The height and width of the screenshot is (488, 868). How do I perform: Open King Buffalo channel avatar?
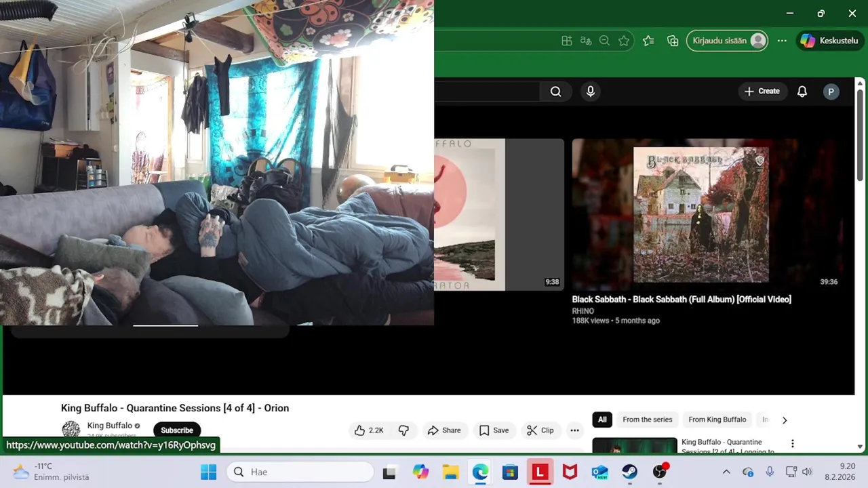71,430
